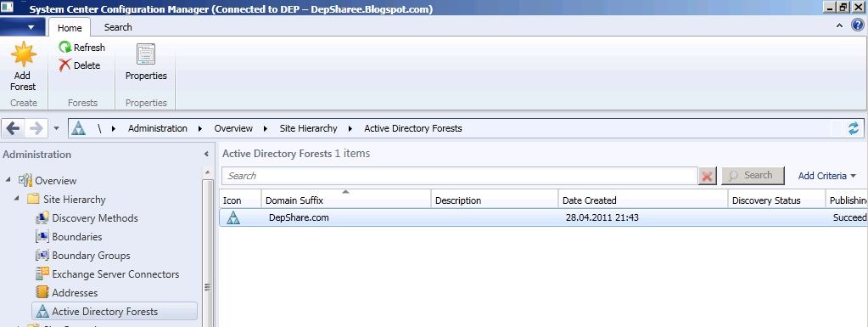Open Boundaries in the tree

point(77,237)
